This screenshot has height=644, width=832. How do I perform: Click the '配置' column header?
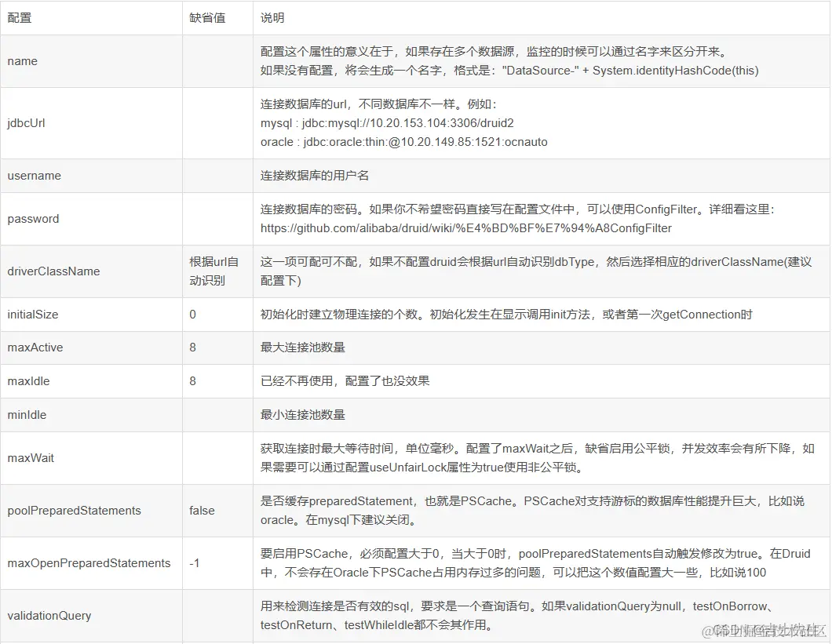(x=91, y=18)
